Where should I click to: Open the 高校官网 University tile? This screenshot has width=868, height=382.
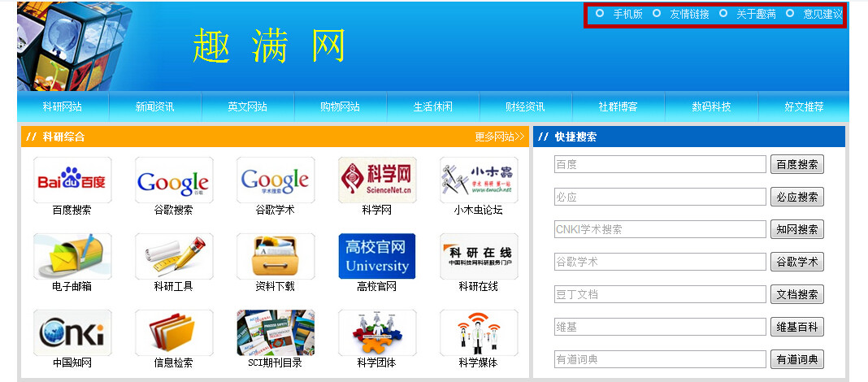click(377, 256)
